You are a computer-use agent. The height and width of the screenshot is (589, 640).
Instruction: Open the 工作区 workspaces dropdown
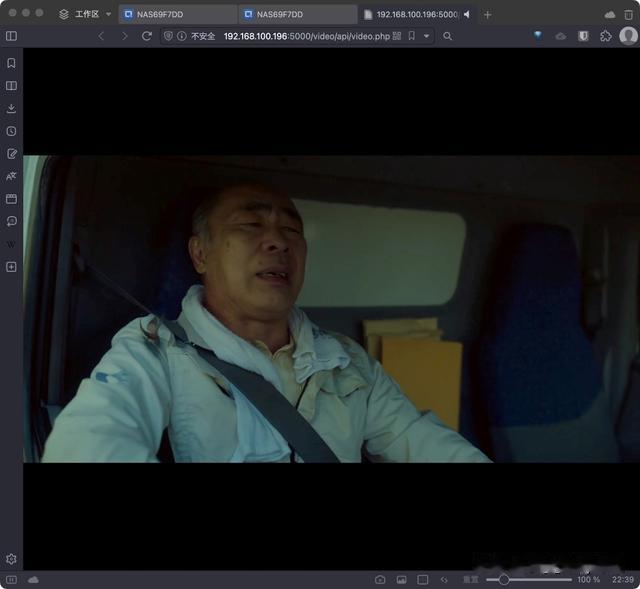pos(85,14)
